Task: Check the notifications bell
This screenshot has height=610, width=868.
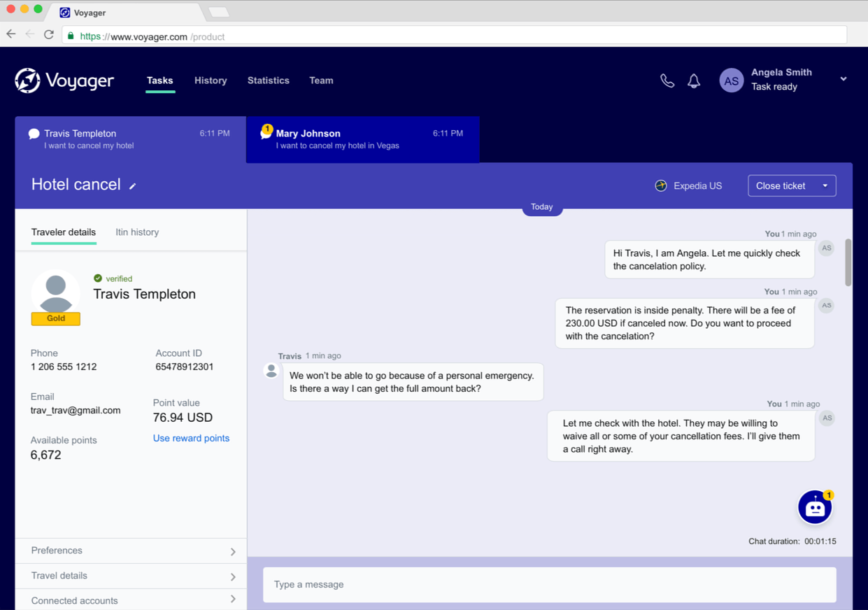Action: click(x=694, y=80)
